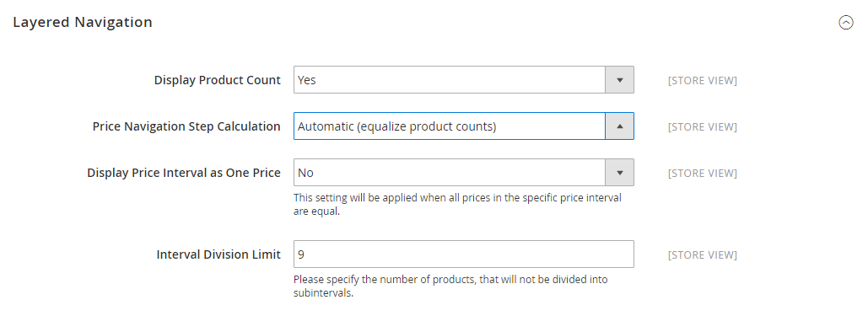868x316 pixels.
Task: Click the STORE VIEW tag beside Display Product Count
Action: click(x=703, y=81)
